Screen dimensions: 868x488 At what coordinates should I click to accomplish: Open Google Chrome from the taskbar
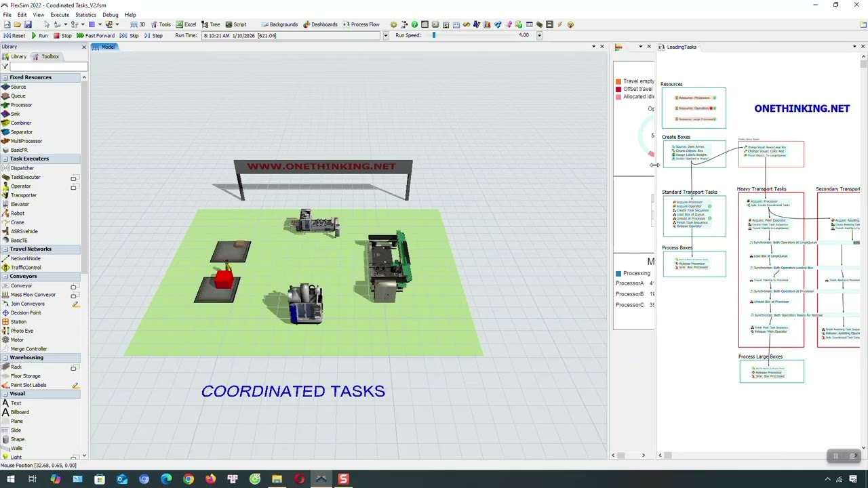tap(189, 479)
